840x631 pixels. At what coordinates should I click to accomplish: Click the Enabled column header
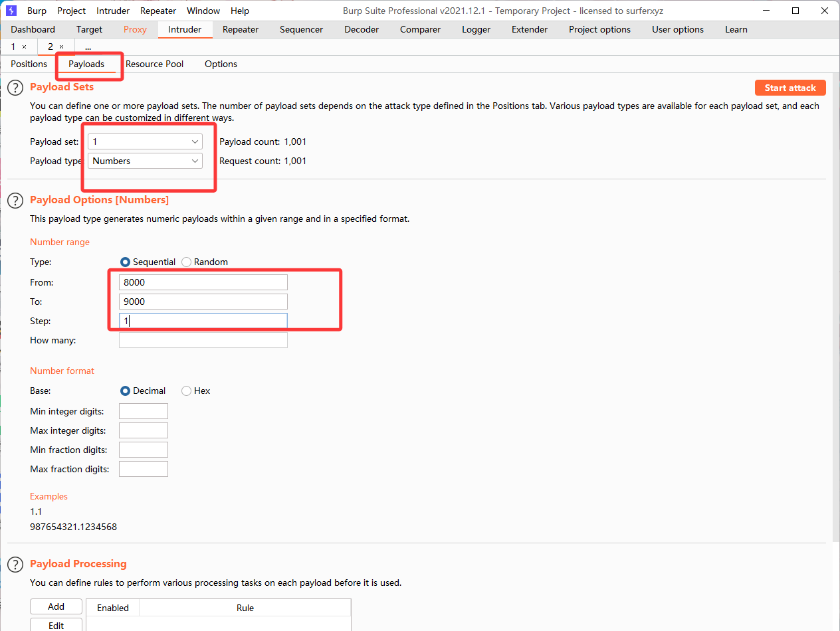click(113, 608)
